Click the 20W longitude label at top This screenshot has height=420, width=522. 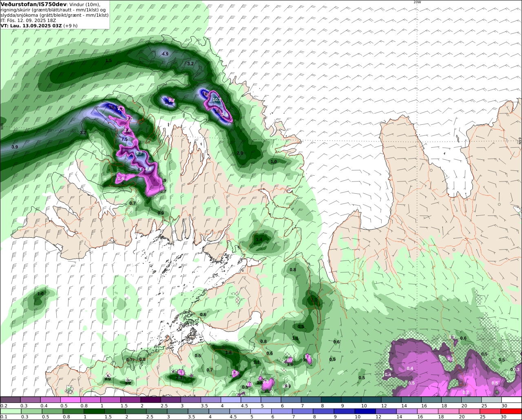(x=417, y=2)
